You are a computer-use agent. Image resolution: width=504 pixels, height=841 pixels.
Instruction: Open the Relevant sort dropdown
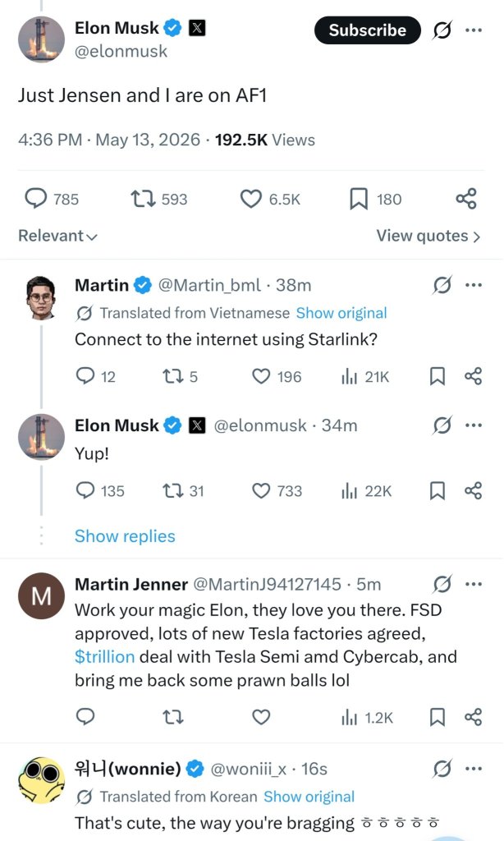pos(57,236)
